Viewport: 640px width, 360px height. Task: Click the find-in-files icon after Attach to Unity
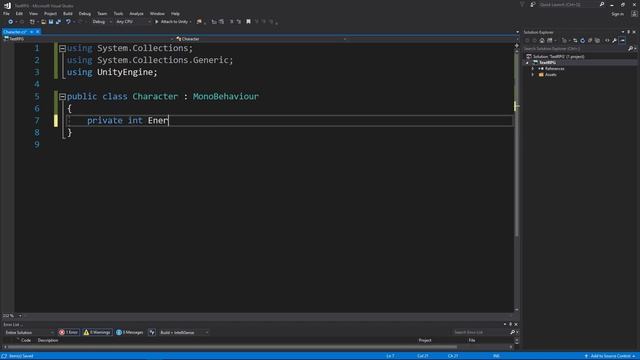click(x=199, y=22)
